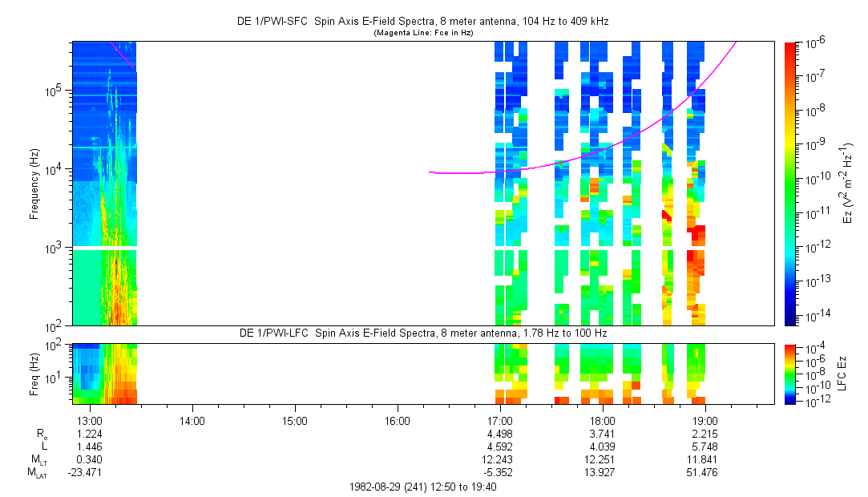Viewport: 868px width, 497px height.
Task: Click the 19:00 time tick label
Action: pyautogui.click(x=705, y=420)
